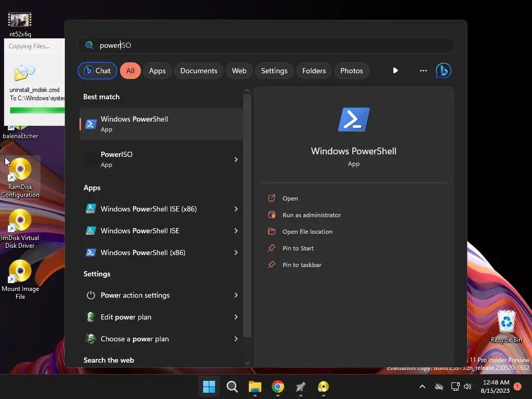This screenshot has width=532, height=399.
Task: Expand Edit power plan chevron
Action: tap(236, 317)
